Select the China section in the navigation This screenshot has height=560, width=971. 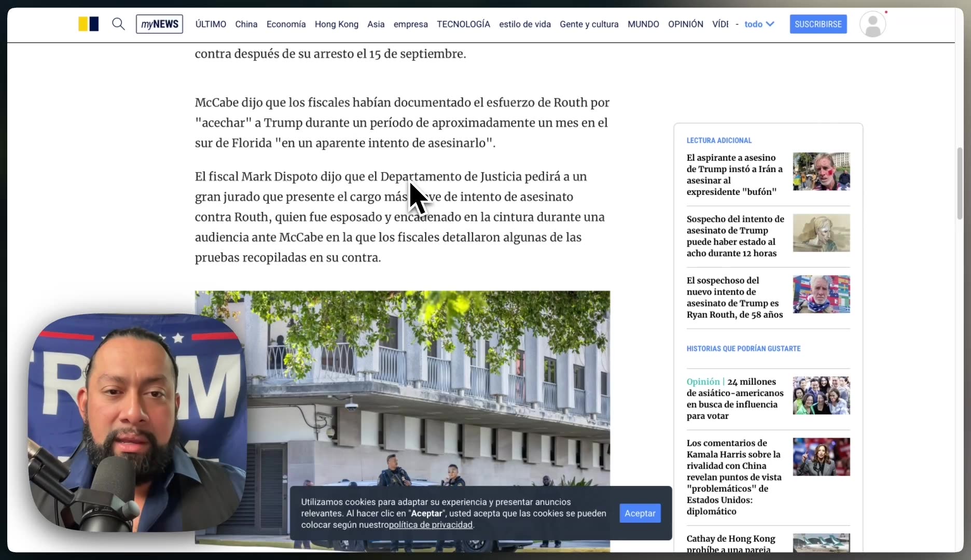tap(246, 24)
